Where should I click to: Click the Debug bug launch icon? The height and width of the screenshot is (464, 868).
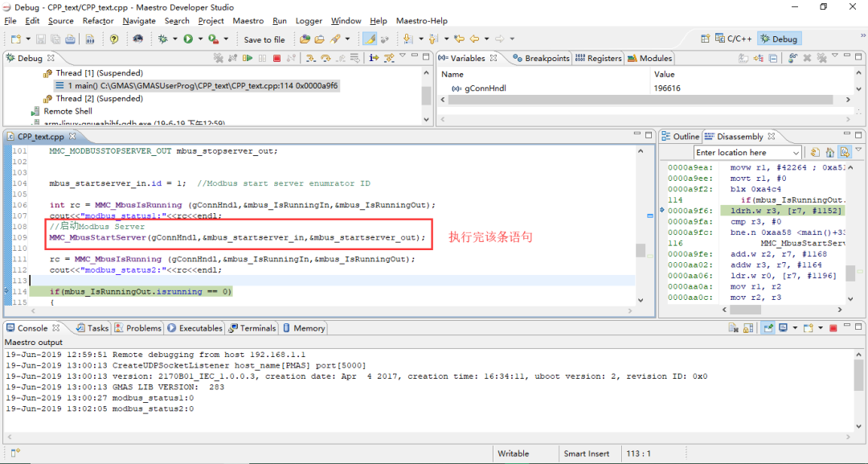pos(162,39)
